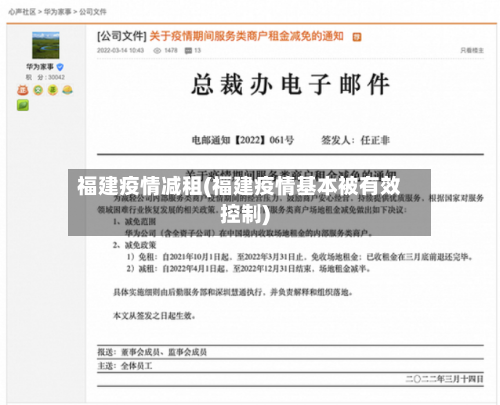This screenshot has height=405, width=500.
Task: Click the green leaf badge icon
Action: click(23, 105)
